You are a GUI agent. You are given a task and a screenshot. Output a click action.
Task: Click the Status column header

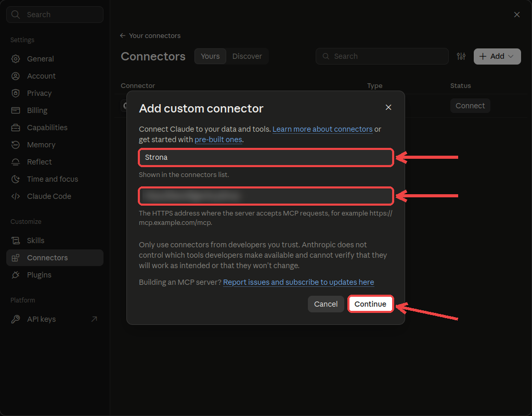pos(460,85)
